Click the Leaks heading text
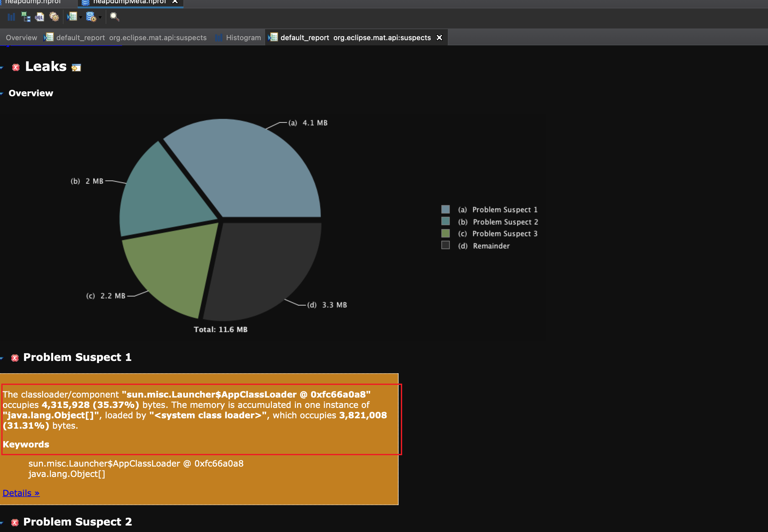768x532 pixels. tap(46, 67)
